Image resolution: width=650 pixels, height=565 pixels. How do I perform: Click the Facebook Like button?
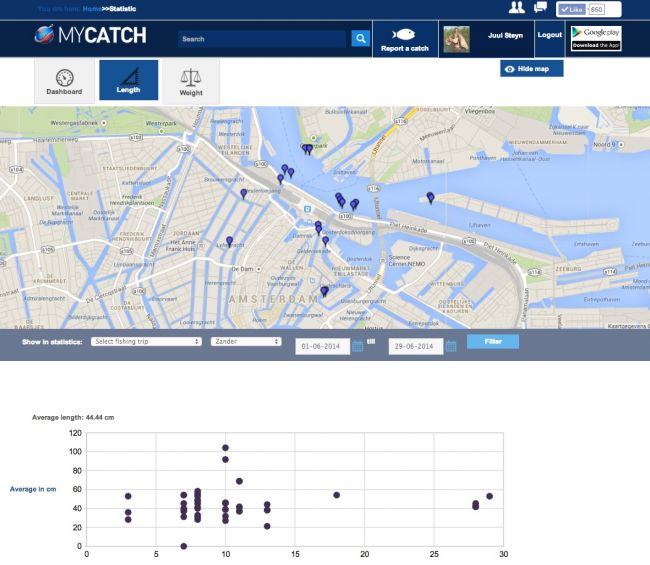571,10
